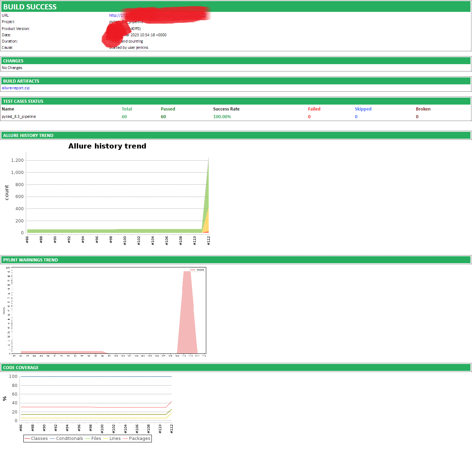Image resolution: width=476 pixels, height=449 pixels.
Task: Click the 60 value under Total
Action: (124, 116)
